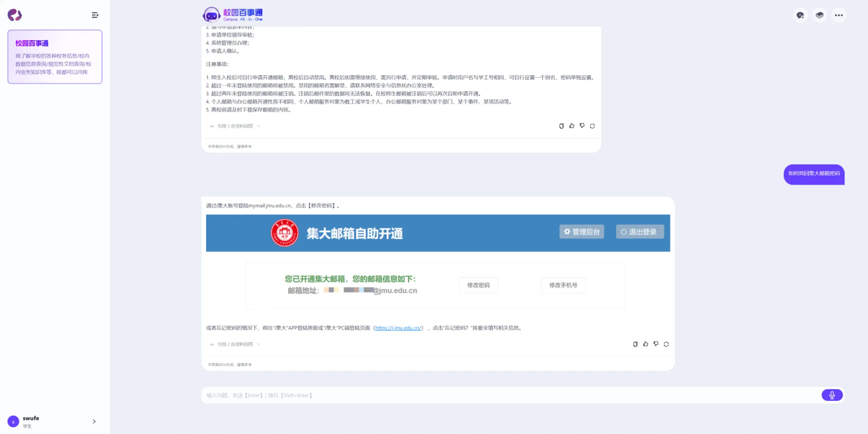The width and height of the screenshot is (868, 434).
Task: Open the 集大邮箱自助开通 screenshot image
Action: tap(438, 262)
